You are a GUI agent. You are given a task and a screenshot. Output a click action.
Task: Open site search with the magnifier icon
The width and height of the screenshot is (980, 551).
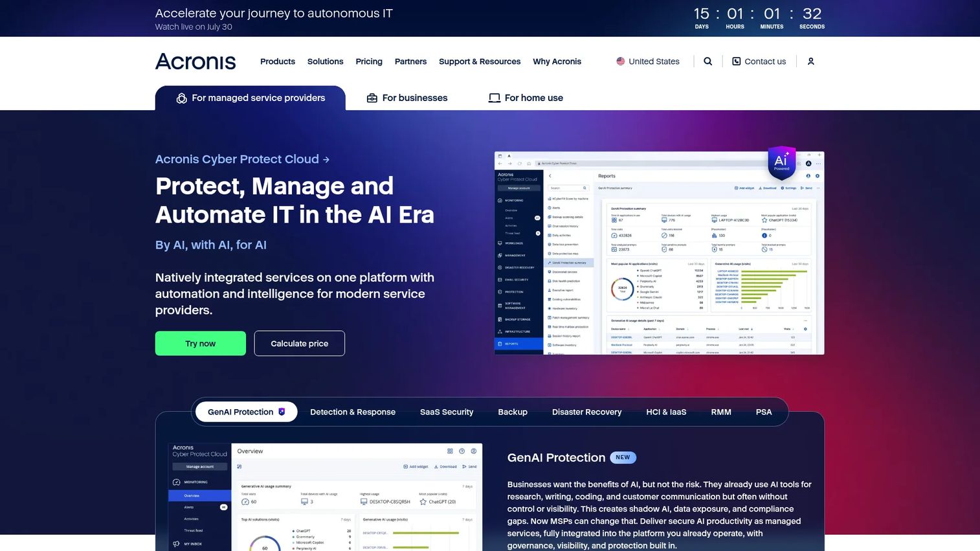(708, 62)
